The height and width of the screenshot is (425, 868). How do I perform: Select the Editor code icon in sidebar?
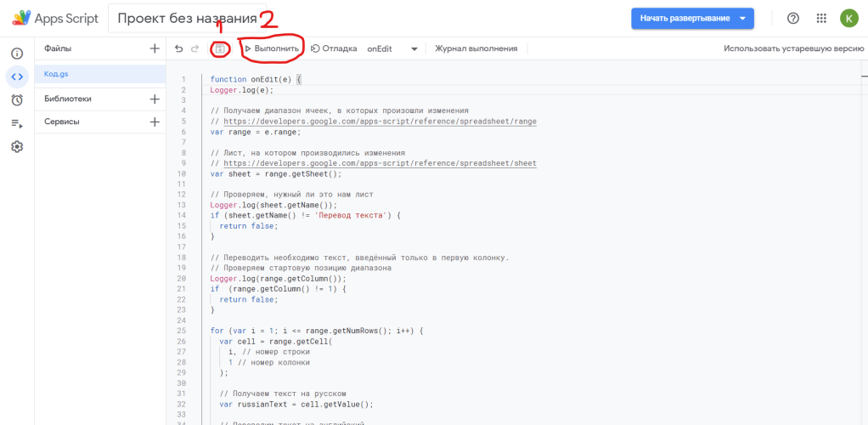tap(17, 76)
